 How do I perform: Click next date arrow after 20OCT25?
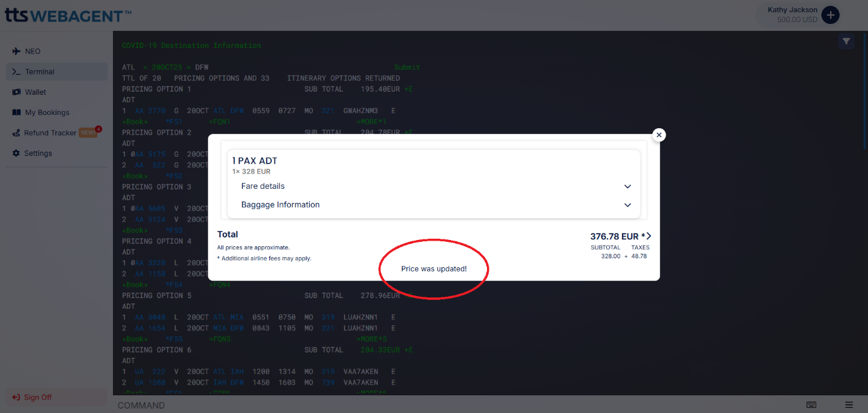(189, 67)
